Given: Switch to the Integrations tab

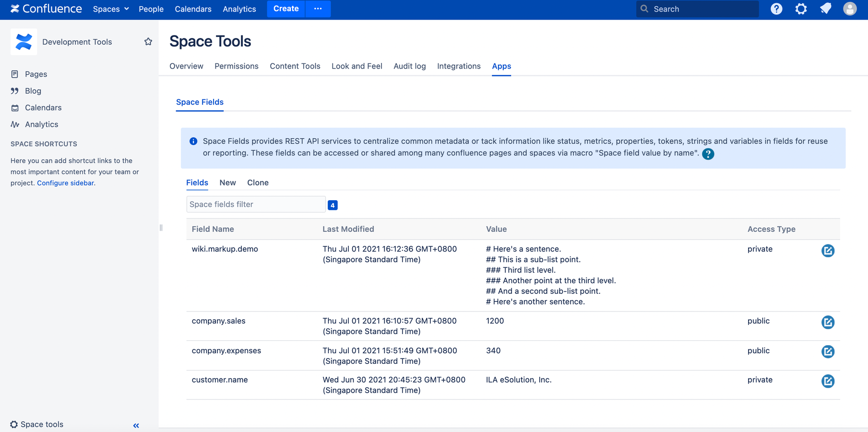Looking at the screenshot, I should tap(459, 66).
